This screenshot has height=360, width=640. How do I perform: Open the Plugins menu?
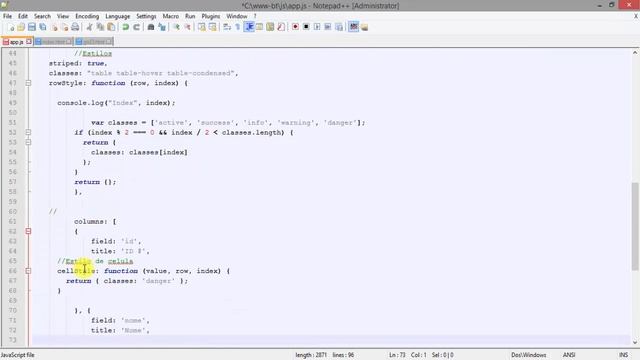point(211,16)
